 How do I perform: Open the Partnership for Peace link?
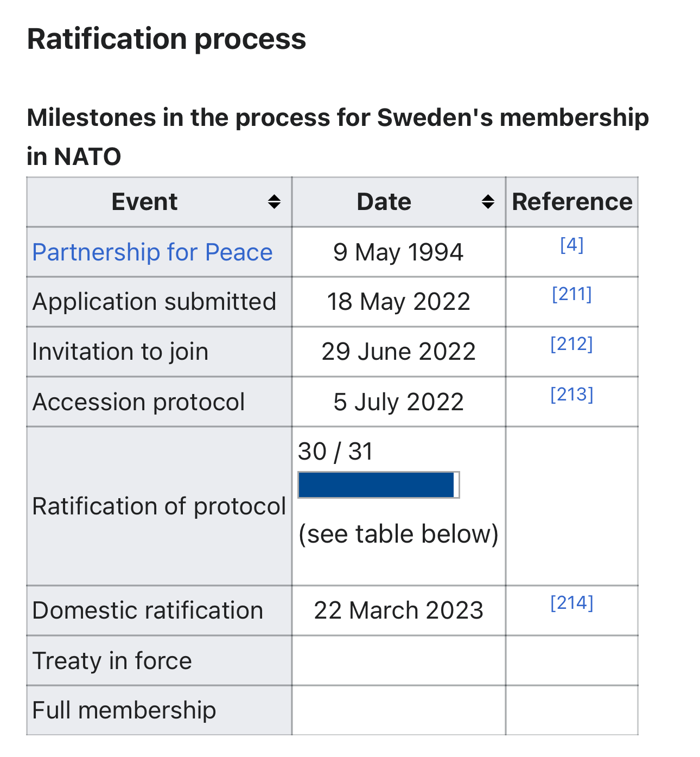click(x=152, y=252)
